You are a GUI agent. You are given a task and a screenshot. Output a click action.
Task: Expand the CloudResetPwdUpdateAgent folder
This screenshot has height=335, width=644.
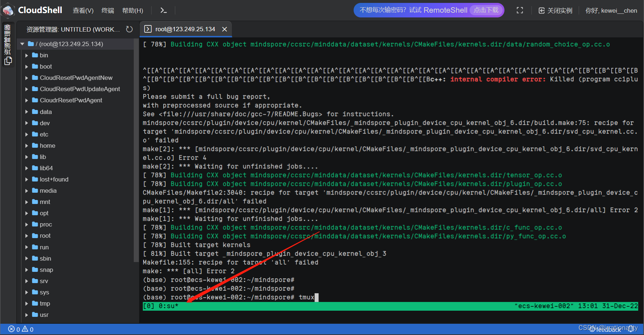tap(27, 89)
